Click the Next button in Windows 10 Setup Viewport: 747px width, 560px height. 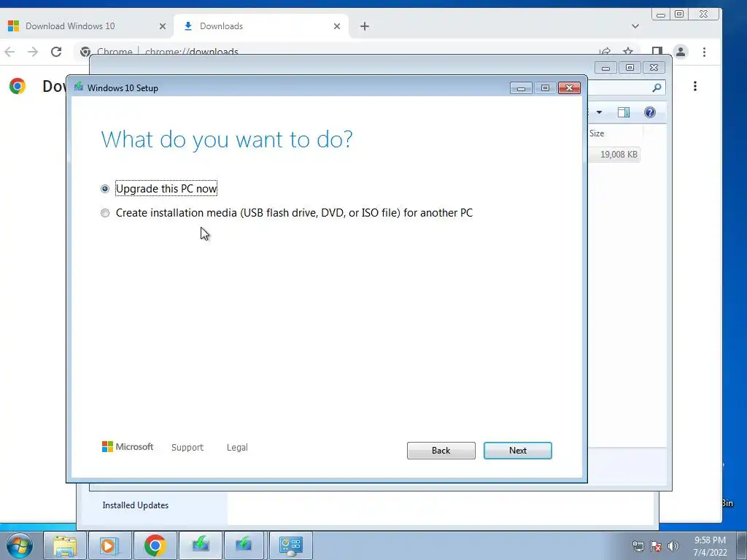517,451
